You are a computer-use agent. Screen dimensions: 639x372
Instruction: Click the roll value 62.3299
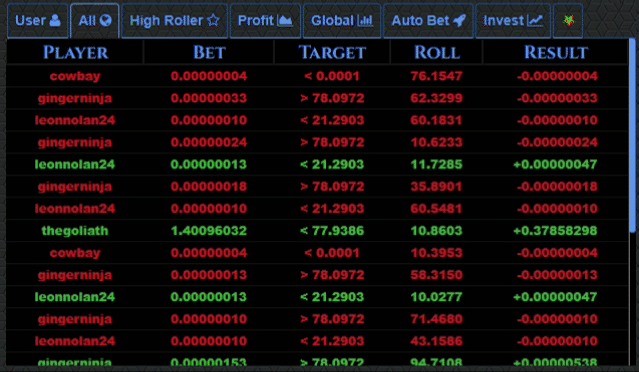[x=436, y=98]
